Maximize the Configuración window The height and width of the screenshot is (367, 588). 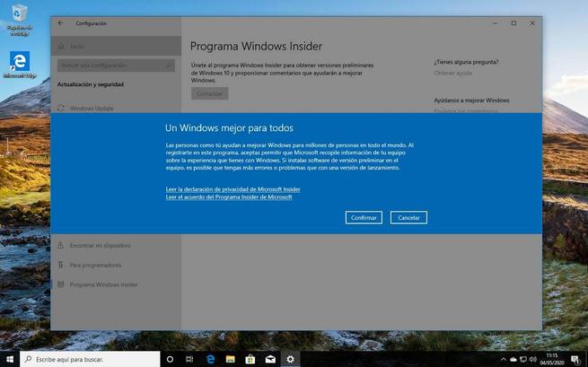[513, 23]
